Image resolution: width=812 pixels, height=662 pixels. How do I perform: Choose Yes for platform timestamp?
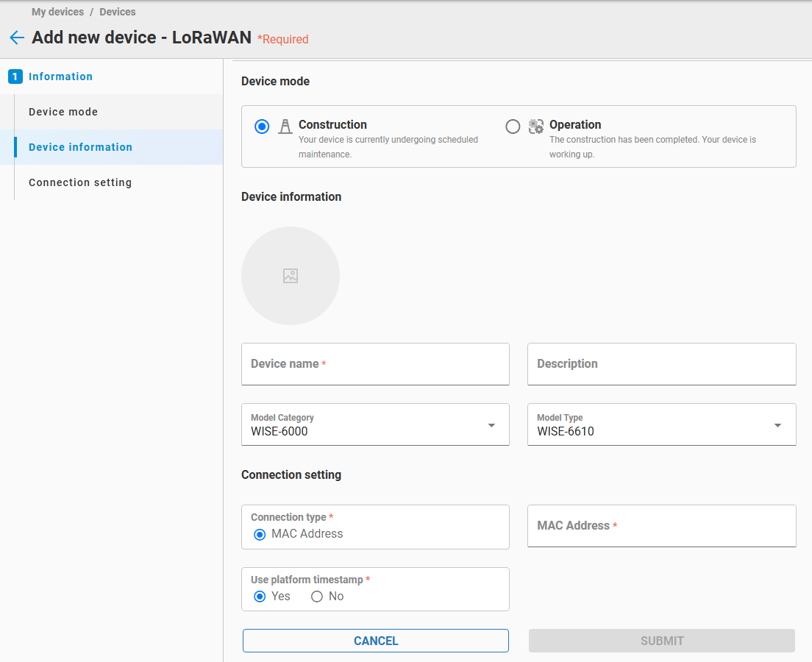coord(260,597)
